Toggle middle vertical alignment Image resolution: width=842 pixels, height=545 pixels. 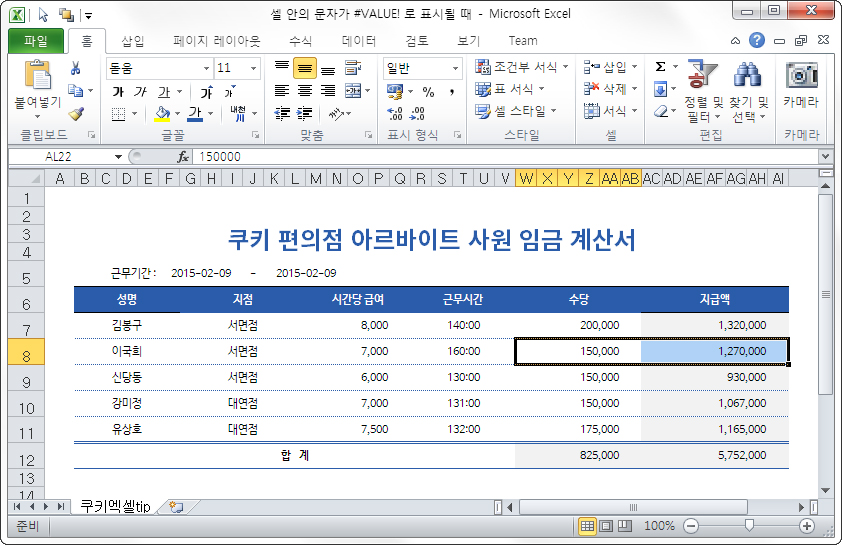[x=304, y=68]
